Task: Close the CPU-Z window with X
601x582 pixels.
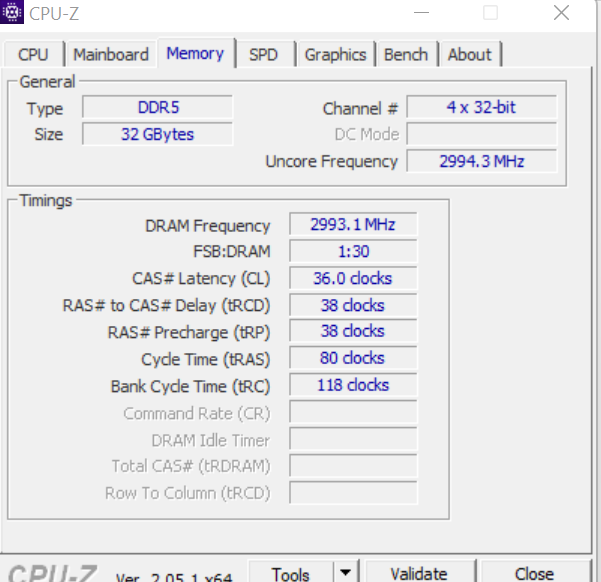Action: [x=562, y=13]
